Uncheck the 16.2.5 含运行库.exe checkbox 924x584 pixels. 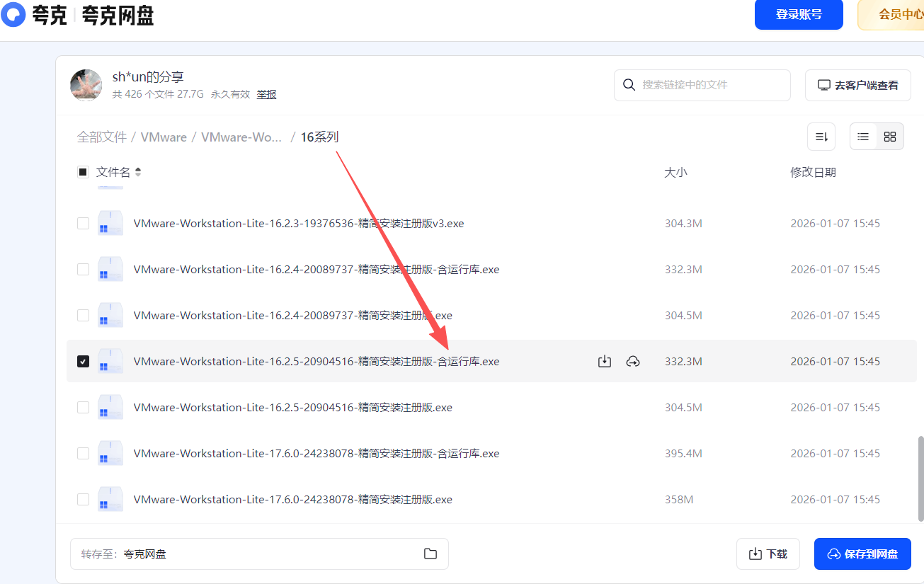pos(83,361)
